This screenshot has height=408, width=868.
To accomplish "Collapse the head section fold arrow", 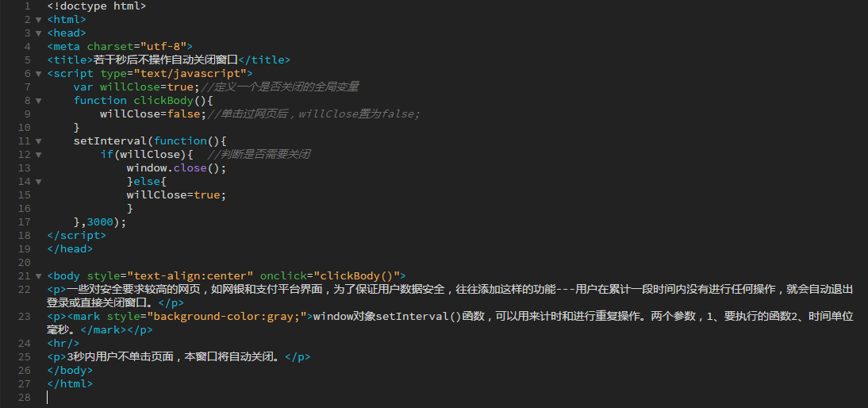I will [x=38, y=33].
